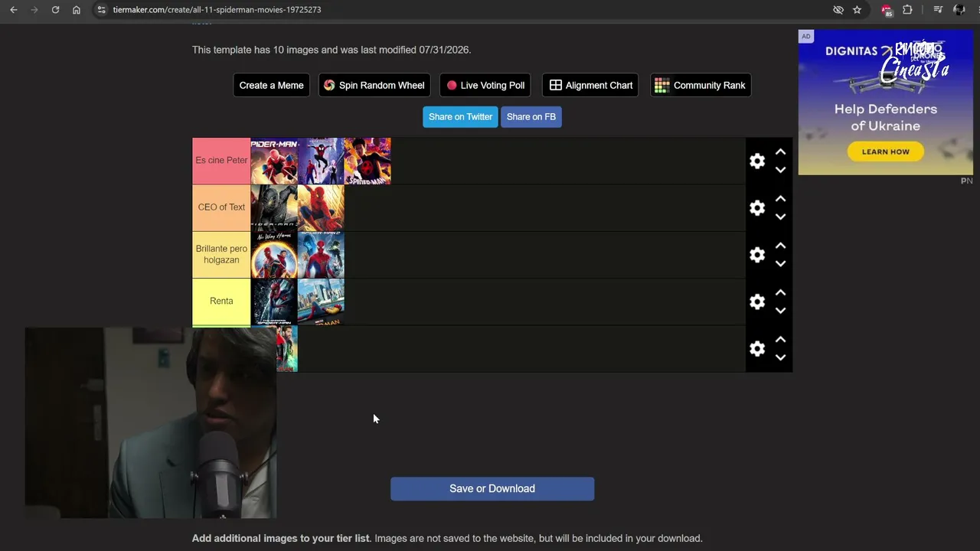Open the browser home page
Image resolution: width=980 pixels, height=551 pixels.
click(77, 10)
